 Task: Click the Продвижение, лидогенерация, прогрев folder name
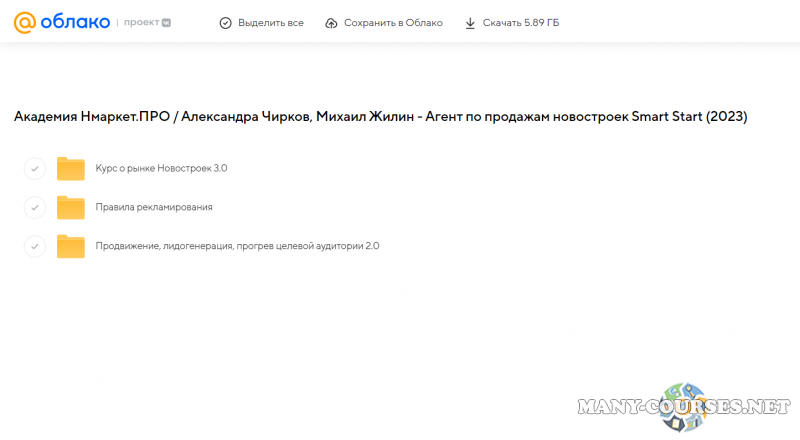[x=237, y=246]
